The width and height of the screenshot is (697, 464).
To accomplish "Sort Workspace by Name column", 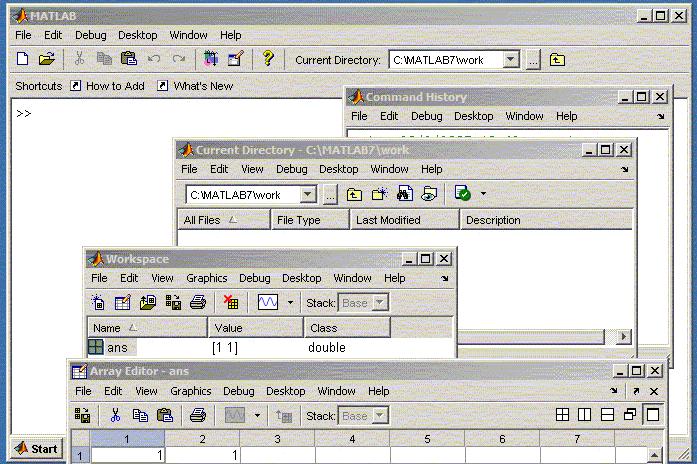I will (148, 328).
